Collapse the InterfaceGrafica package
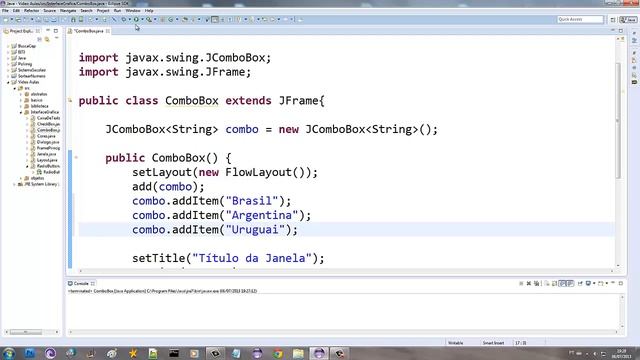The width and height of the screenshot is (640, 360). (x=21, y=112)
